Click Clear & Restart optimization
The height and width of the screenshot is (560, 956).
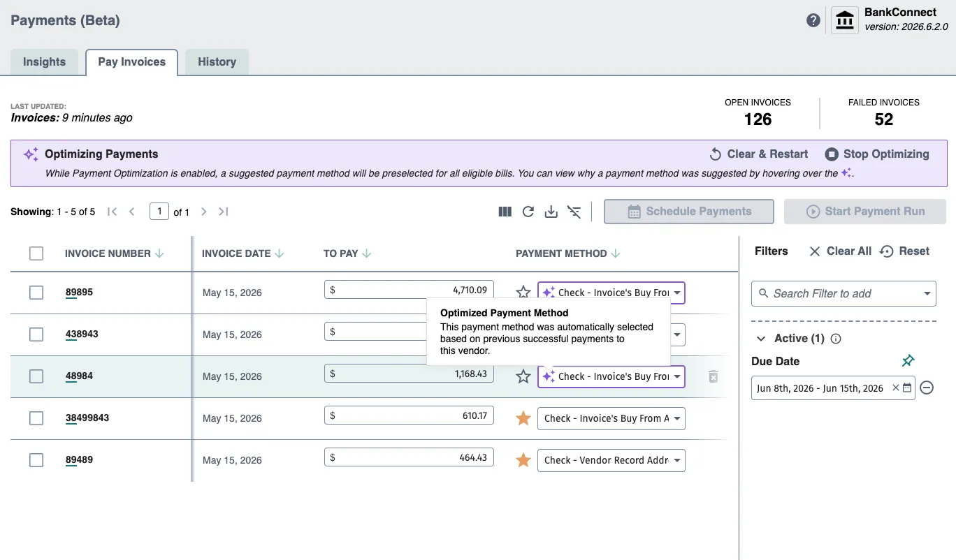point(758,154)
